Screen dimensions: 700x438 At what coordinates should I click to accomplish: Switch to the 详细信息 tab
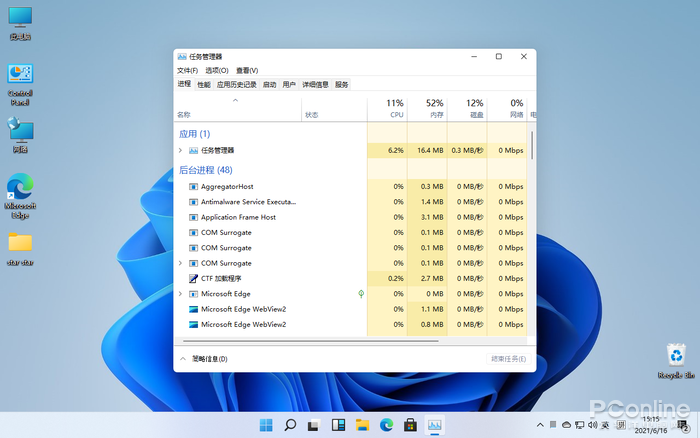tap(315, 85)
